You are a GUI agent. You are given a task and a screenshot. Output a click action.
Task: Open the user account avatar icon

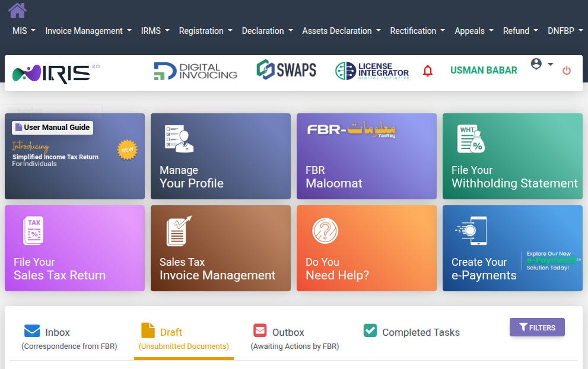tap(536, 65)
